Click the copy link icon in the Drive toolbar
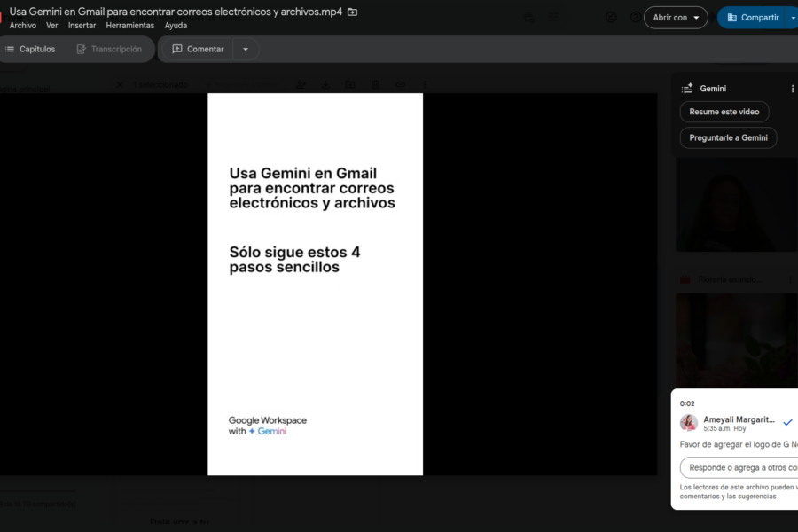Screen dimensions: 798x532 click(401, 84)
